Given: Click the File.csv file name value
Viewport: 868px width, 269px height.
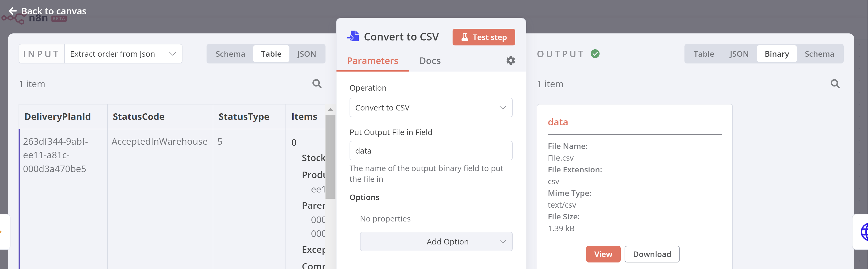Looking at the screenshot, I should 560,158.
